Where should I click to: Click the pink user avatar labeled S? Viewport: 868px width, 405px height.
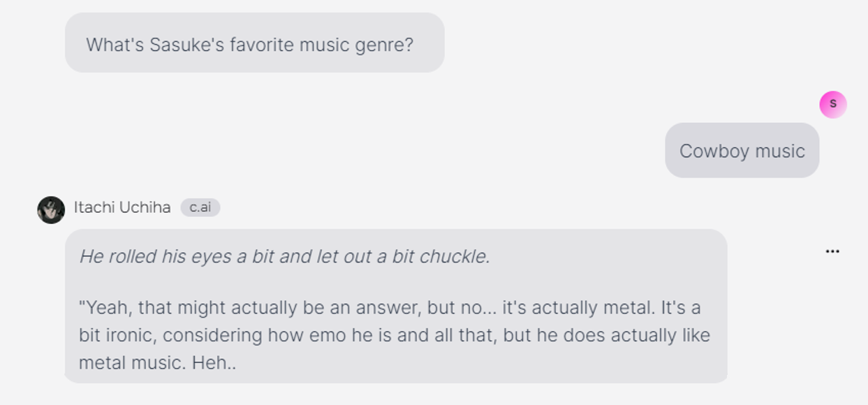pyautogui.click(x=832, y=105)
